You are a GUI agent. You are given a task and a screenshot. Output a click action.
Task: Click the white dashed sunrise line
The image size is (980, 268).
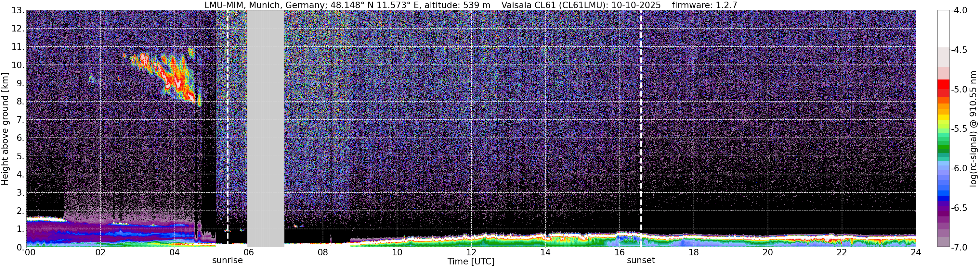(x=228, y=129)
